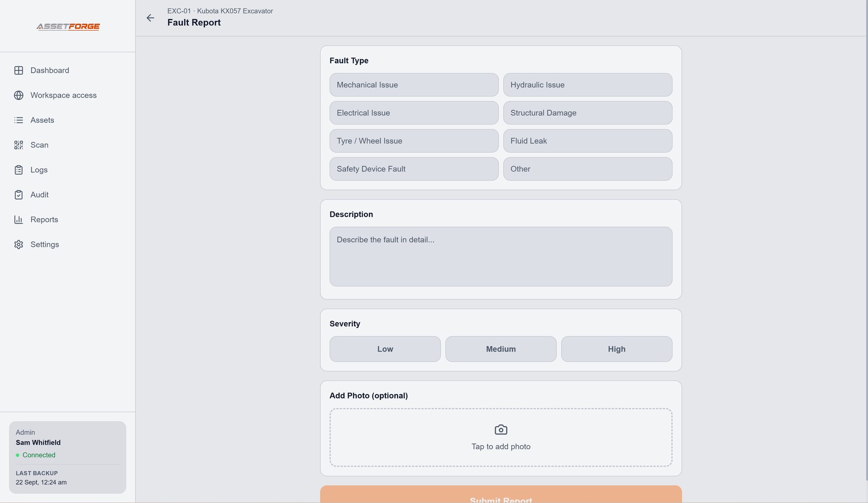The width and height of the screenshot is (868, 503).
Task: Click the Audit clipboard-check icon
Action: click(19, 195)
